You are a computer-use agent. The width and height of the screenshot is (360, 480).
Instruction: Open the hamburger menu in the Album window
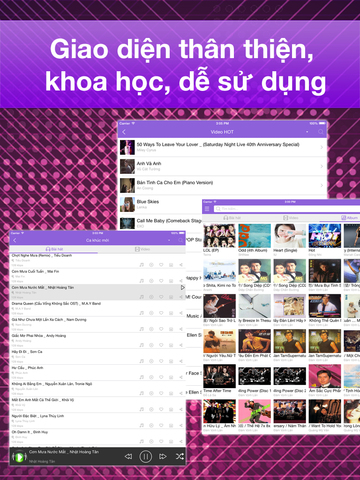[207, 209]
